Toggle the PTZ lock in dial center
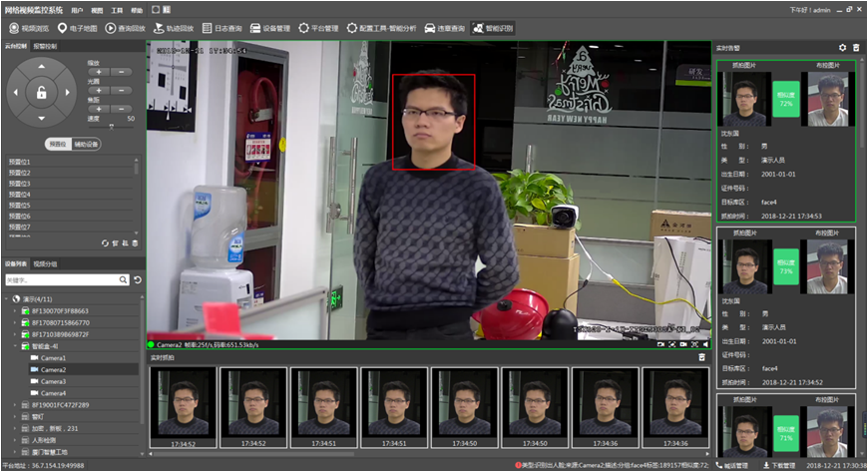This screenshot has width=868, height=472. [42, 93]
